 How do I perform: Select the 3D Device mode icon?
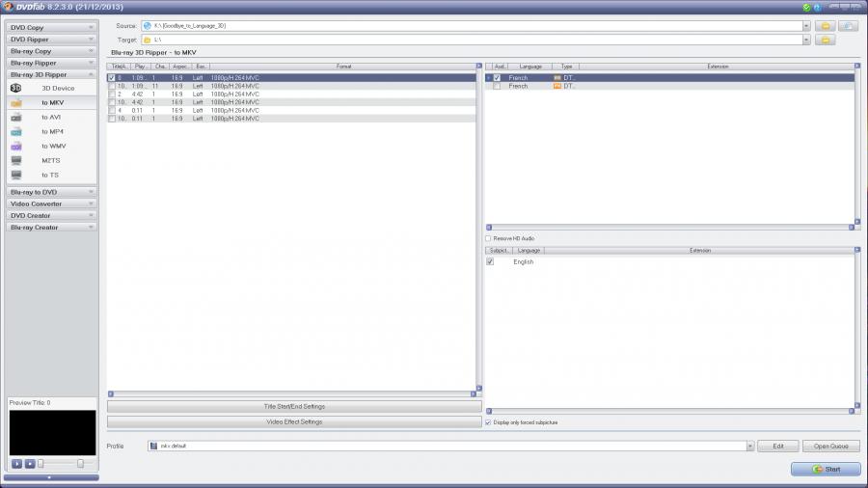click(x=16, y=88)
